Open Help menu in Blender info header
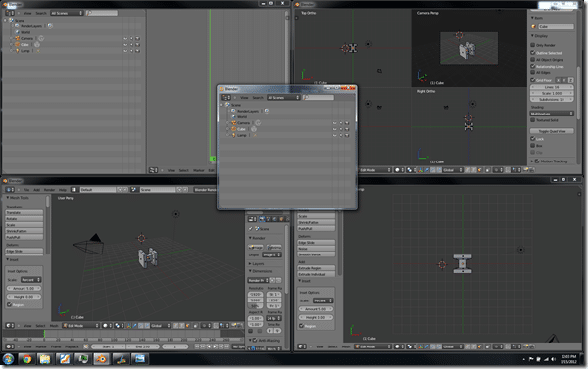 (x=63, y=190)
